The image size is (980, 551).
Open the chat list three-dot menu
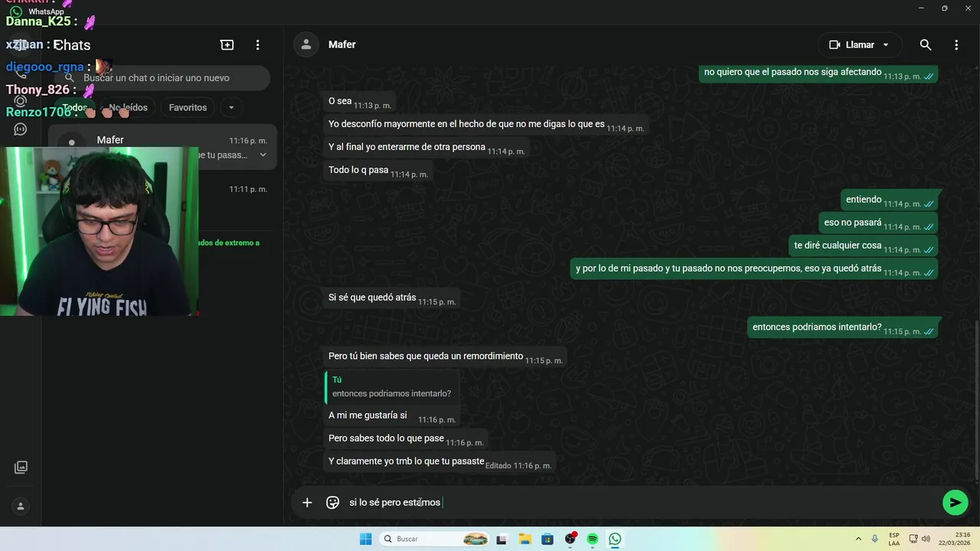click(258, 45)
